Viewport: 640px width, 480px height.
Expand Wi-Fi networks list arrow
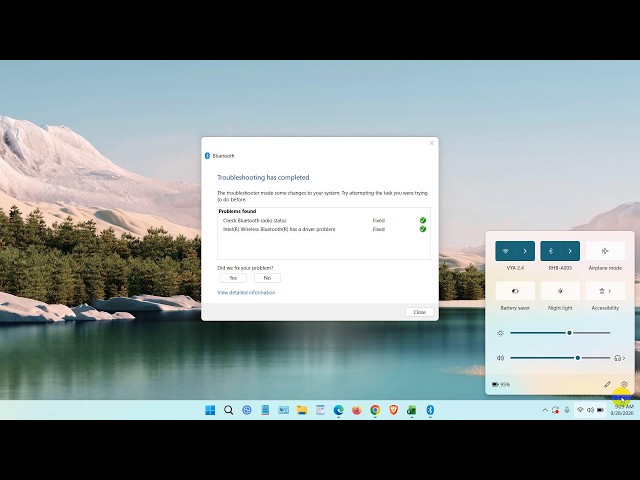pyautogui.click(x=525, y=251)
